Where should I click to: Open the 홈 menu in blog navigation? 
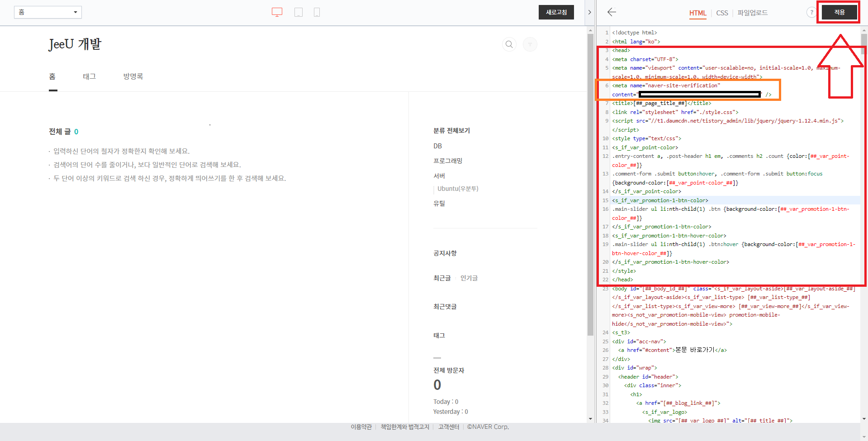tap(52, 76)
